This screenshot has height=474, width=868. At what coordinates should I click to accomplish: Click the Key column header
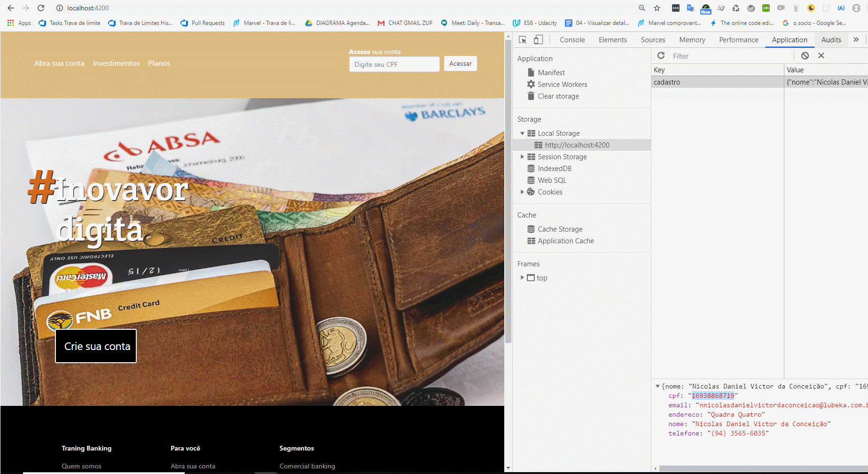click(718, 70)
